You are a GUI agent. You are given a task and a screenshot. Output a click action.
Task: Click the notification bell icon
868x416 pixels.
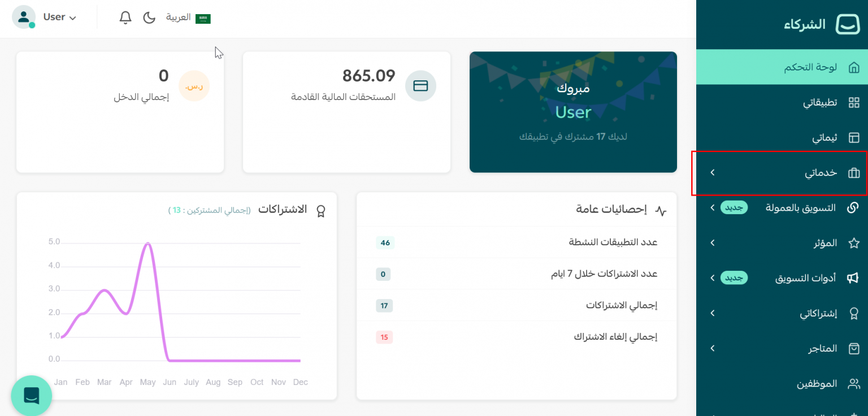pyautogui.click(x=125, y=18)
